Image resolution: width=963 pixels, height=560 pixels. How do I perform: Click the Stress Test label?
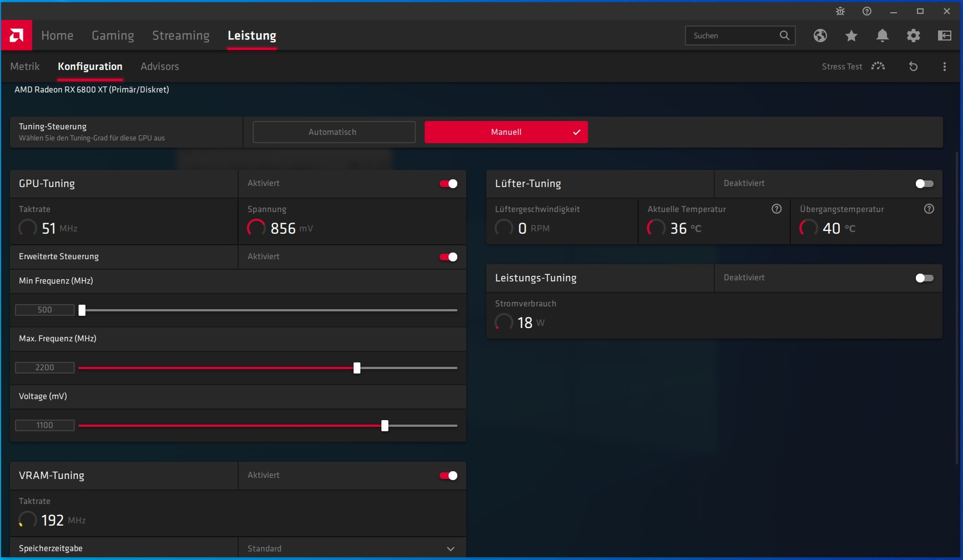(842, 67)
